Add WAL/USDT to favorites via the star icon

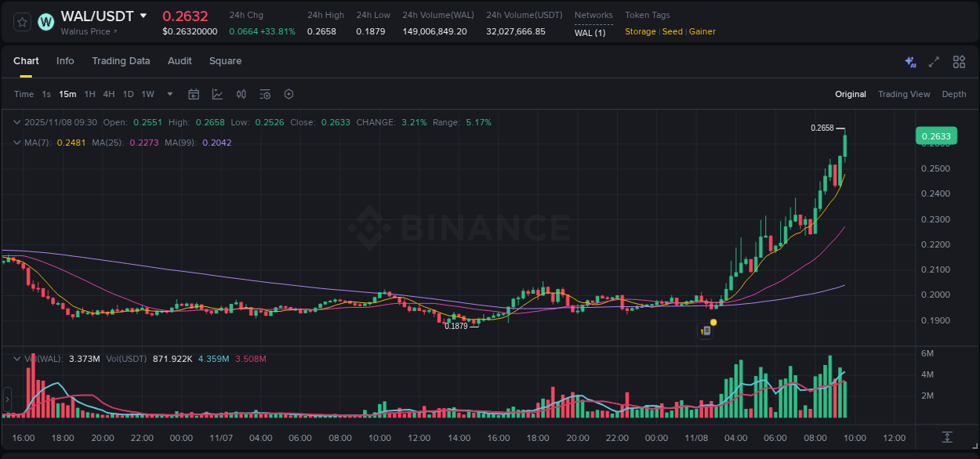pyautogui.click(x=21, y=22)
